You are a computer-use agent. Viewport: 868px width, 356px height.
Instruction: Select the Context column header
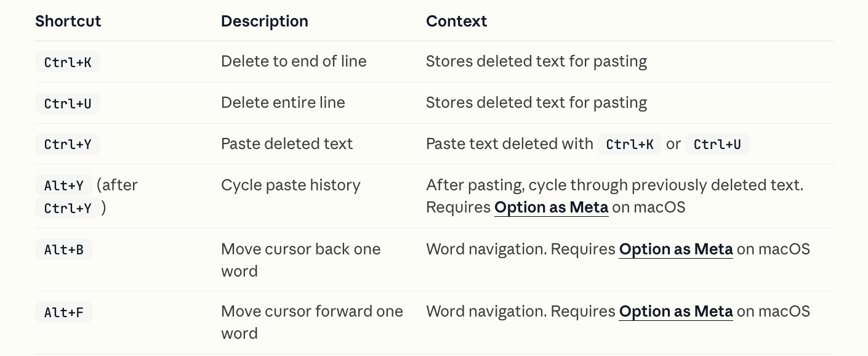[x=456, y=21]
